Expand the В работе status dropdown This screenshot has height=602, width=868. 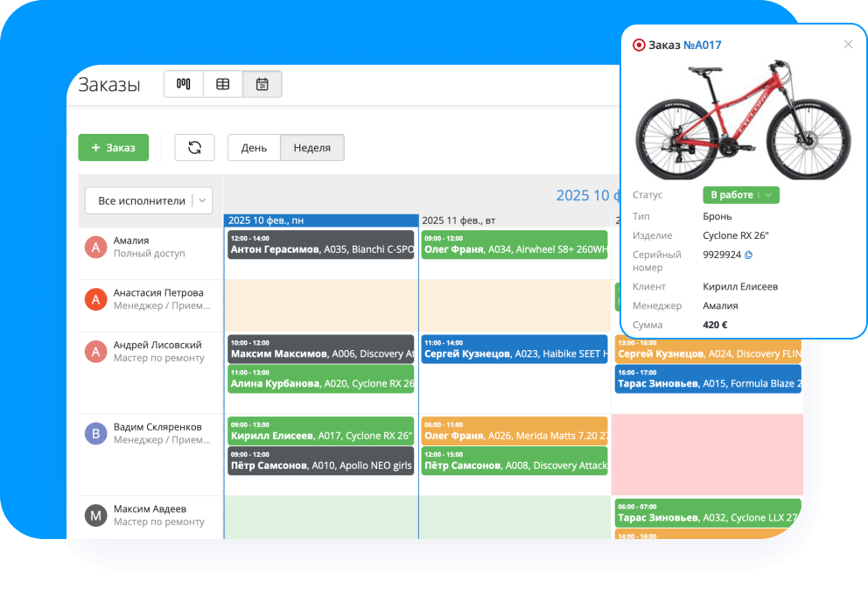[767, 195]
